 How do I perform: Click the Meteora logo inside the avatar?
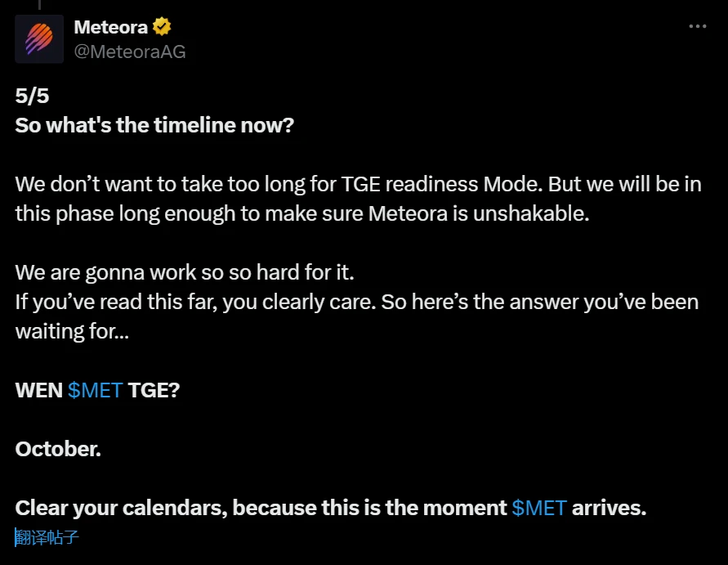coord(38,38)
